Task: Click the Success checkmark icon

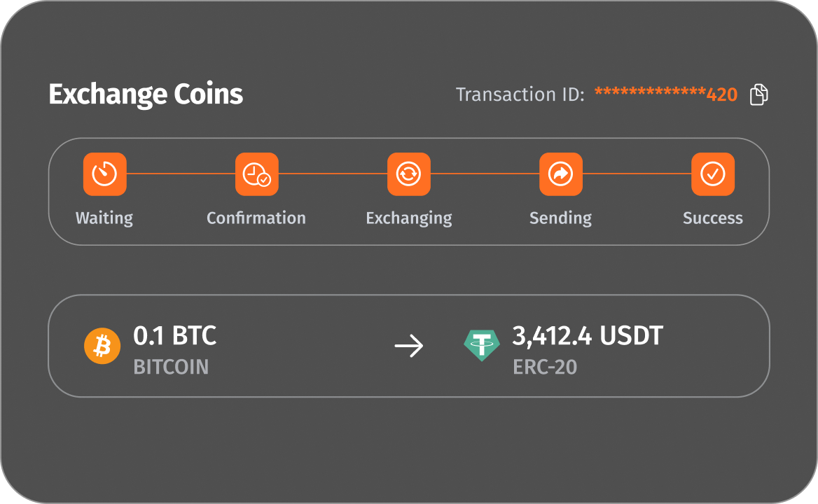Action: tap(712, 174)
